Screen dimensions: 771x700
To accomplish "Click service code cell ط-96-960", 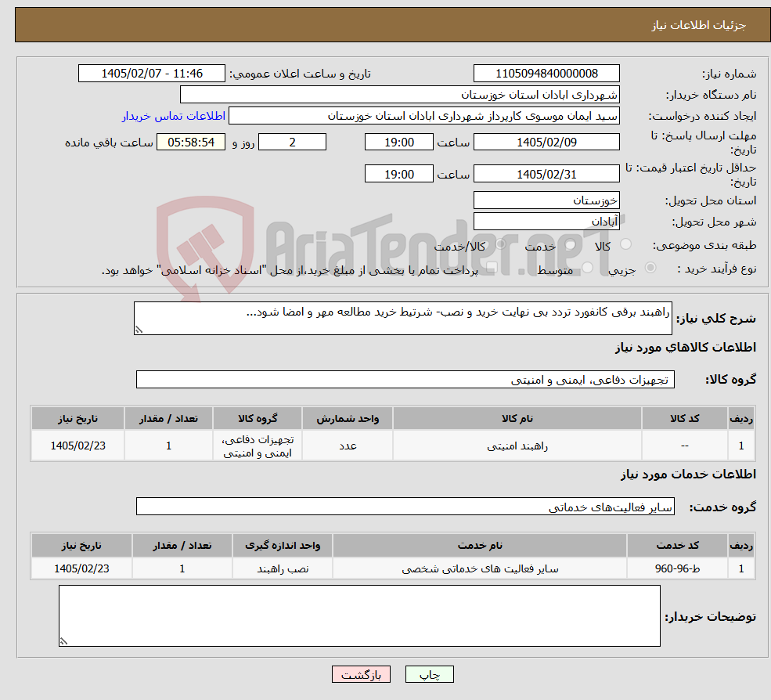I will point(677,568).
